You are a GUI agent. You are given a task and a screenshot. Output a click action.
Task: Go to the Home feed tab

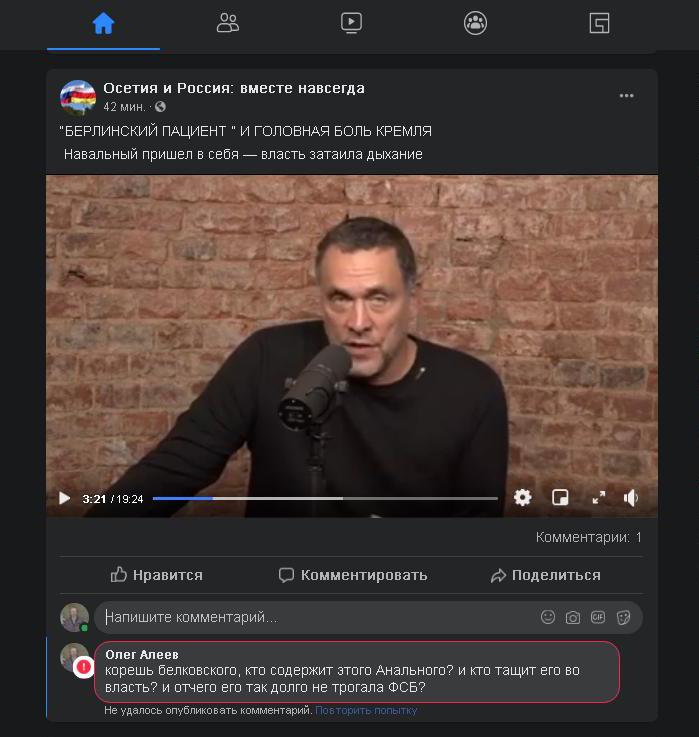click(103, 23)
